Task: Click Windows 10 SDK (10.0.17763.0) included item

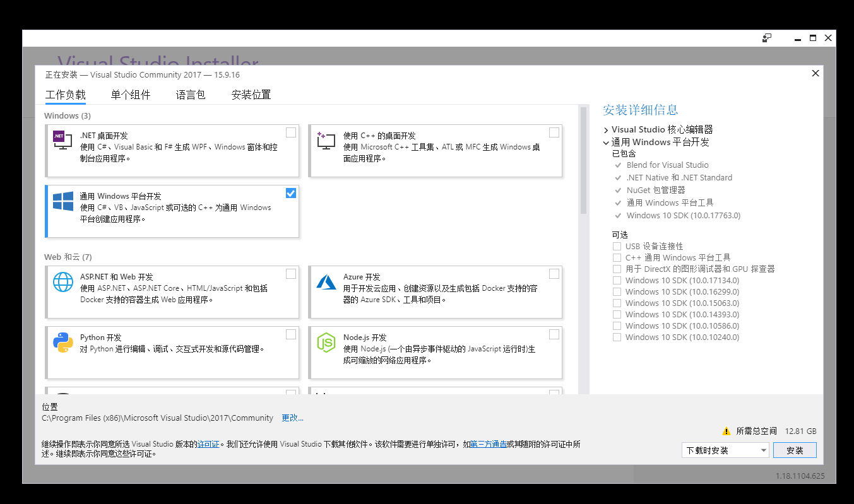Action: click(684, 216)
